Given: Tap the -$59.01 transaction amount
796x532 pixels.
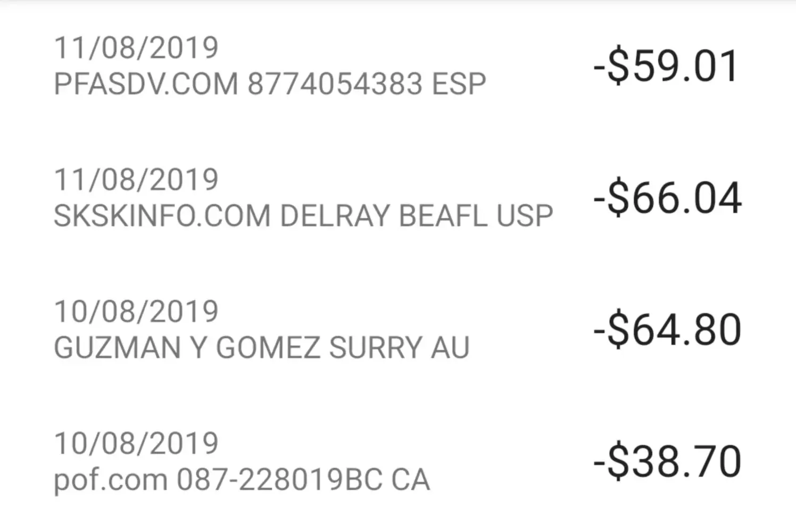Looking at the screenshot, I should pos(666,66).
